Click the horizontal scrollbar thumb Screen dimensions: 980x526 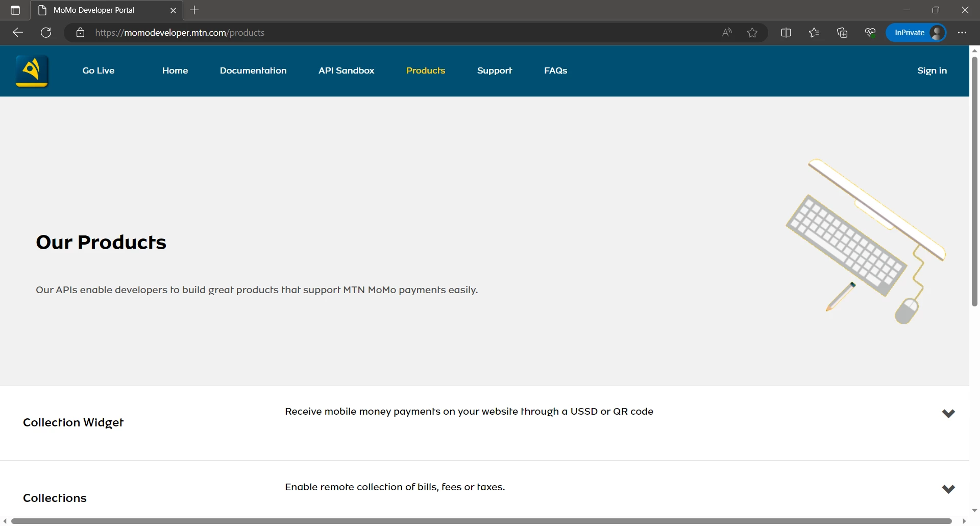coord(481,521)
